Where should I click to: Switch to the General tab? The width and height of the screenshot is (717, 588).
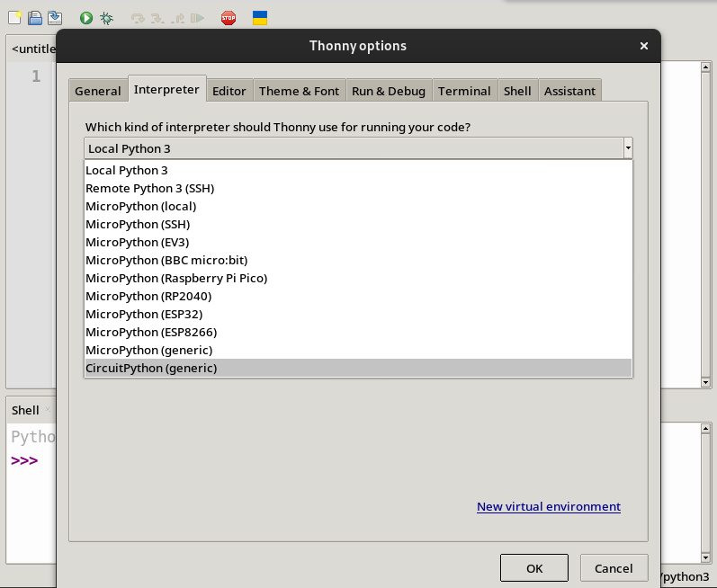pyautogui.click(x=98, y=91)
